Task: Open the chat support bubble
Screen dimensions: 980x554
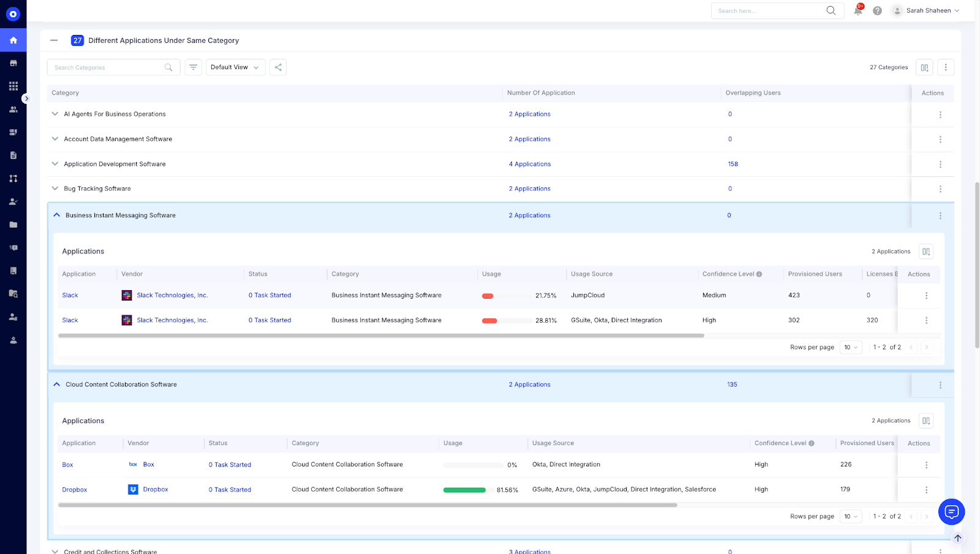Action: [951, 512]
